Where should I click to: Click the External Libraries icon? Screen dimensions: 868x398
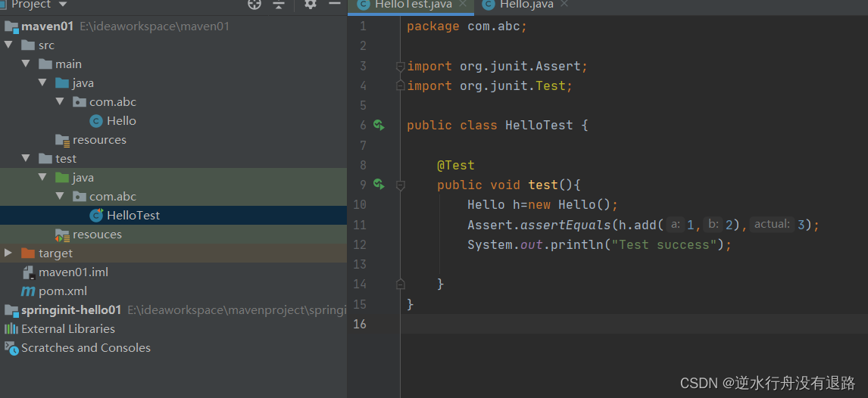pyautogui.click(x=11, y=328)
